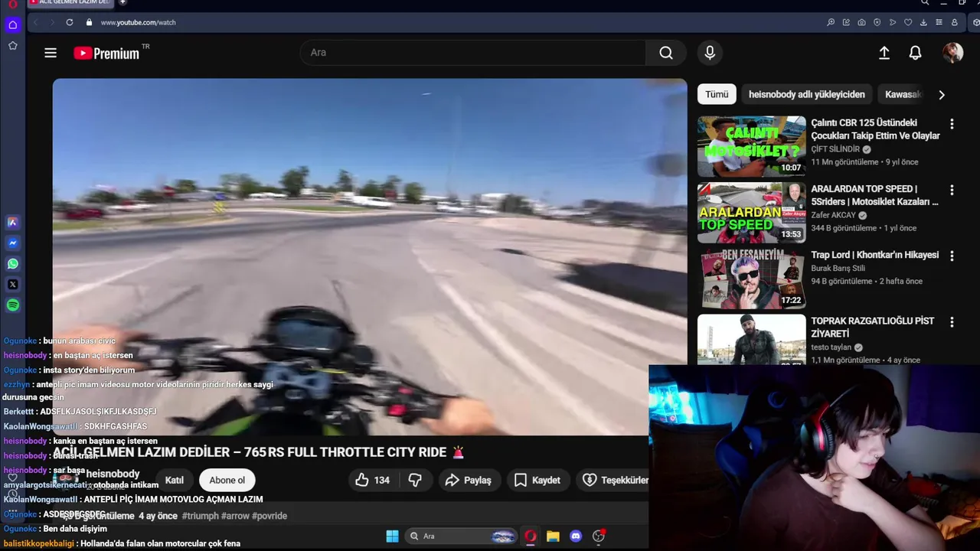Open the Zafer AKCAY channel name
This screenshot has height=551, width=980.
click(834, 215)
